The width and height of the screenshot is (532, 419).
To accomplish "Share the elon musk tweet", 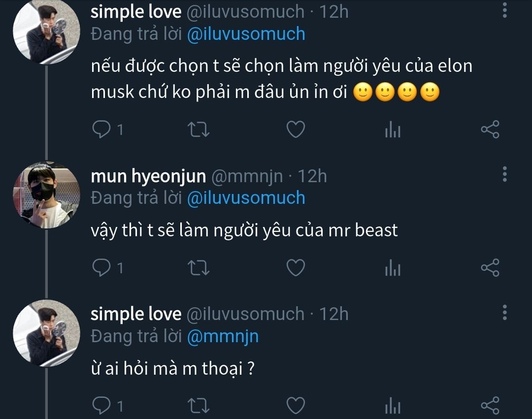I will coord(490,129).
